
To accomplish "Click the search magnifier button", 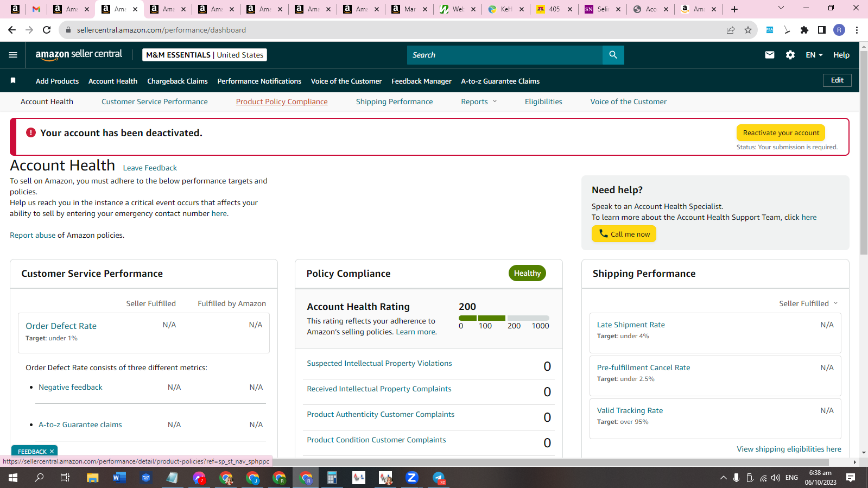I will (x=613, y=55).
